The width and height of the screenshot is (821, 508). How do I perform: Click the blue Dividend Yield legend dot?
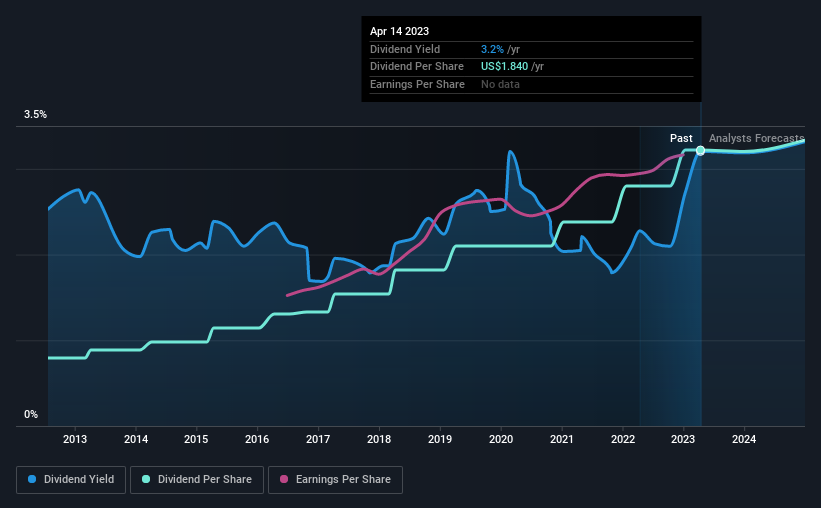pyautogui.click(x=32, y=479)
